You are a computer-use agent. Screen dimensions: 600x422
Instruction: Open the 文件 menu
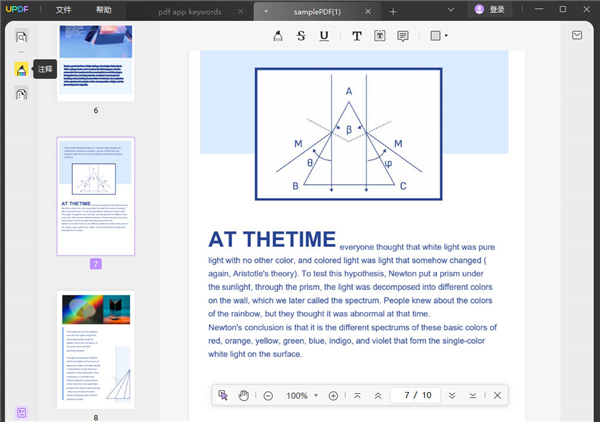[x=64, y=10]
